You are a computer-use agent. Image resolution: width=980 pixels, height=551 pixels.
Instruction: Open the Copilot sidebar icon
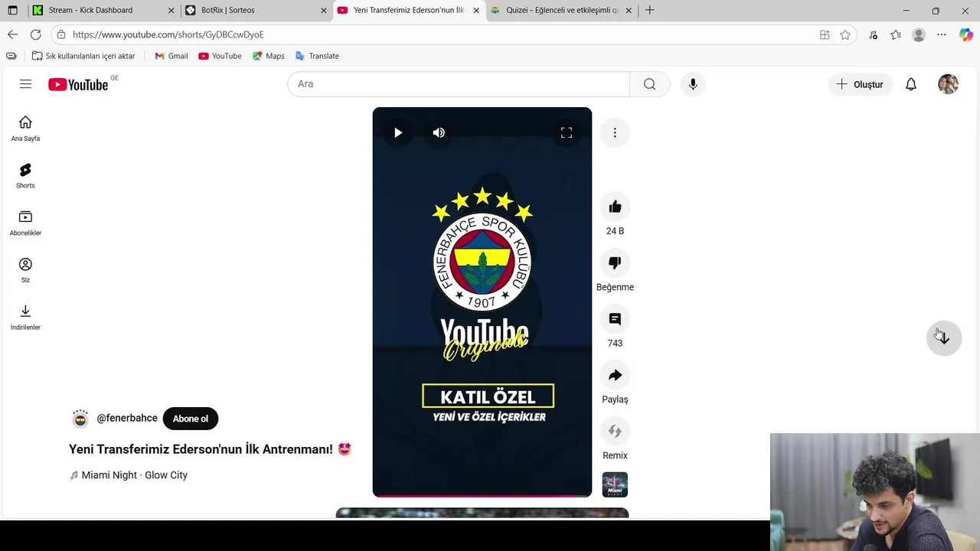(x=965, y=34)
